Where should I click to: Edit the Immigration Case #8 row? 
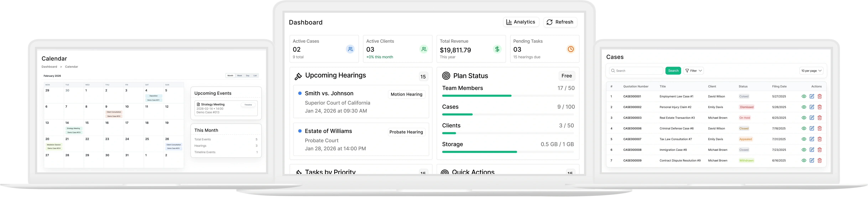(812, 150)
